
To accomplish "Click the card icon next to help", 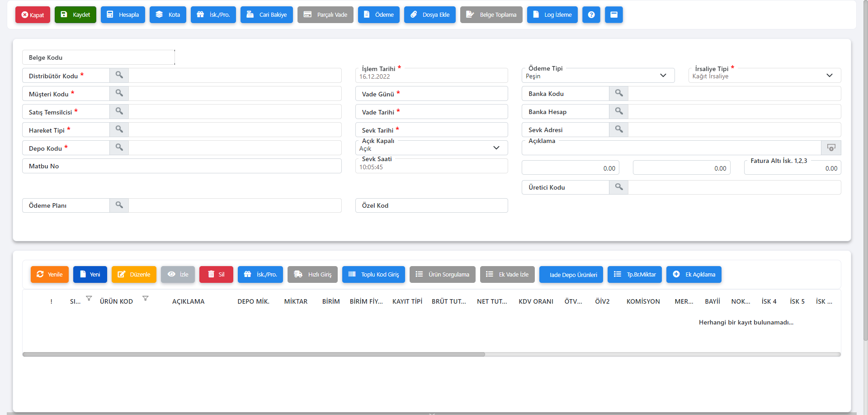I will pos(613,14).
